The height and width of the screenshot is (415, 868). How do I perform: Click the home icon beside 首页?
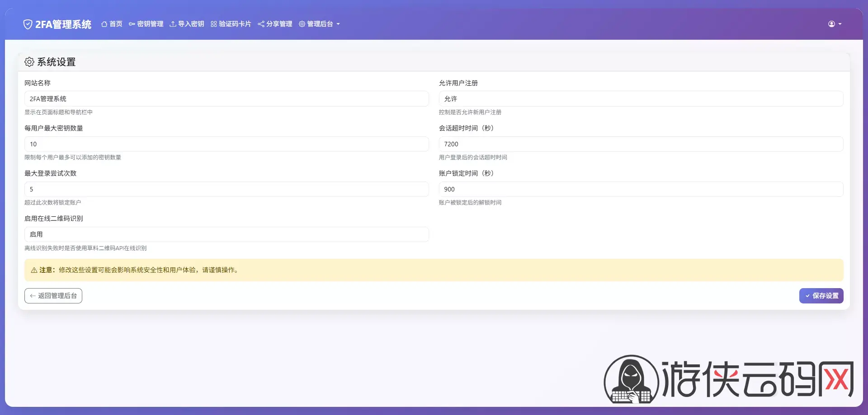[x=104, y=24]
